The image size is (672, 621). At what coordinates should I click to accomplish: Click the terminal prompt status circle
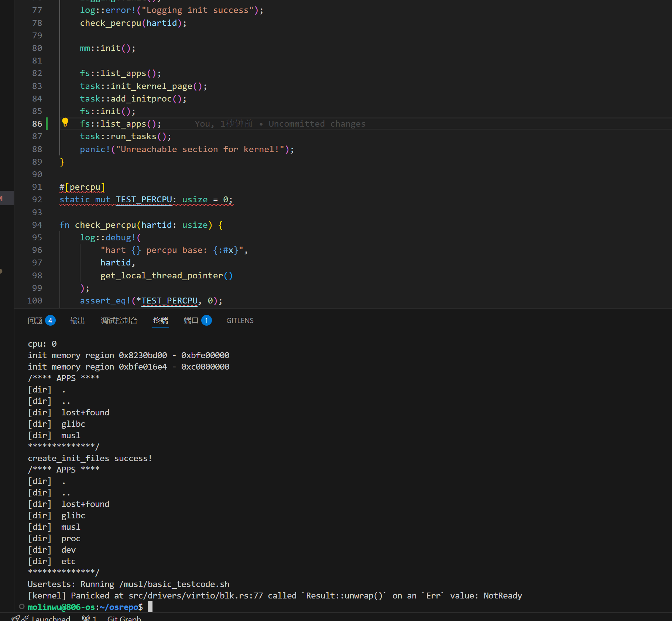tap(22, 606)
